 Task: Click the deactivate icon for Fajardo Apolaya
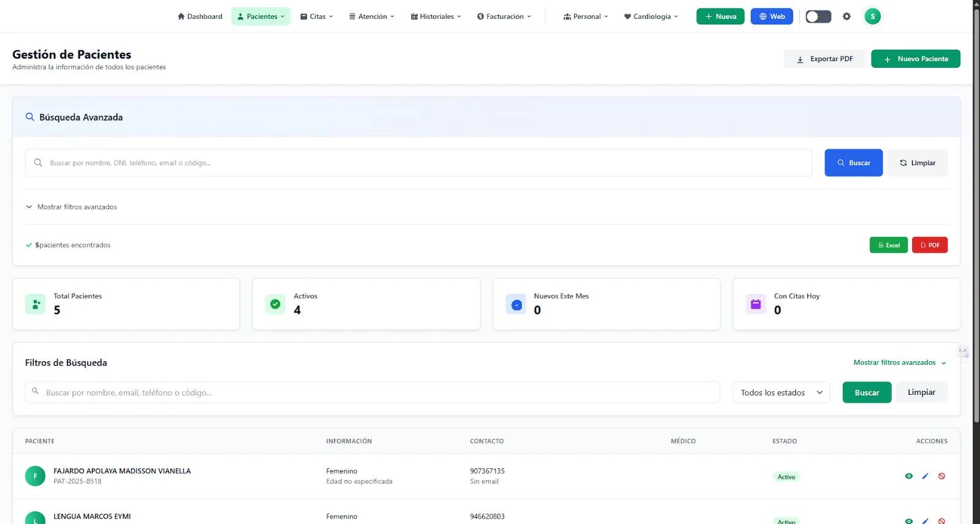[941, 476]
